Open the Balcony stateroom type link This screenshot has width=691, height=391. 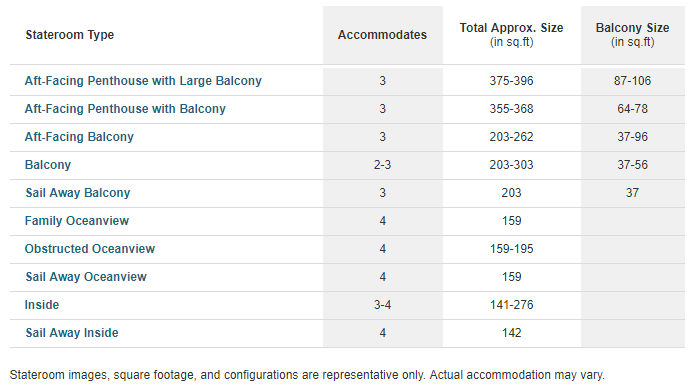coord(48,165)
